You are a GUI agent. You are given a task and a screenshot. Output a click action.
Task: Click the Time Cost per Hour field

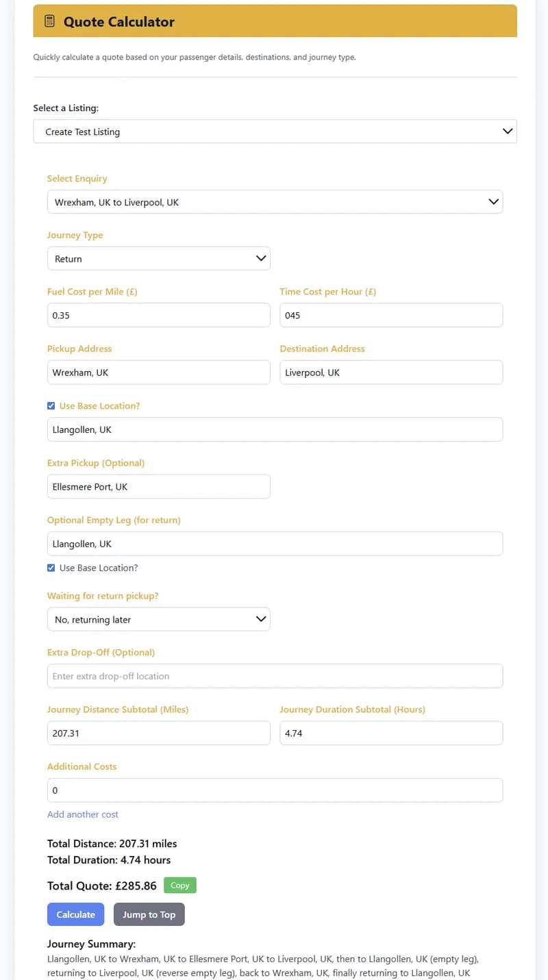click(391, 316)
